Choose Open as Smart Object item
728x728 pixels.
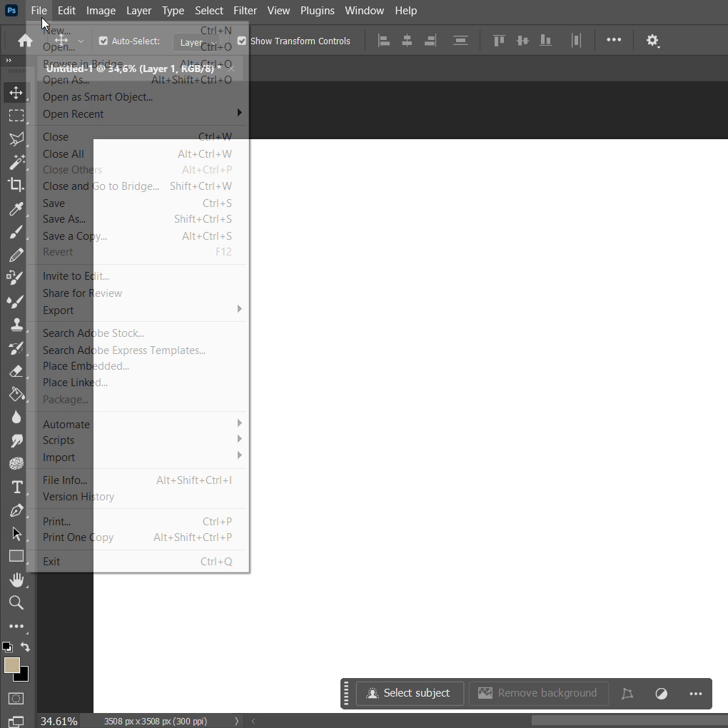[x=138, y=97]
